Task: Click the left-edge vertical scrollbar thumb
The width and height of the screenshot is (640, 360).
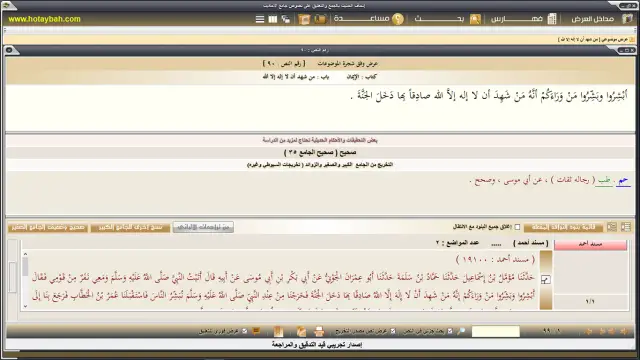Action: click(12, 277)
